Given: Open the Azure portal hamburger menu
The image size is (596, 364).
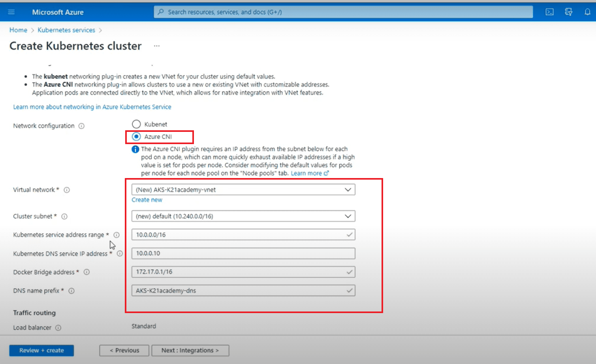Looking at the screenshot, I should point(11,12).
